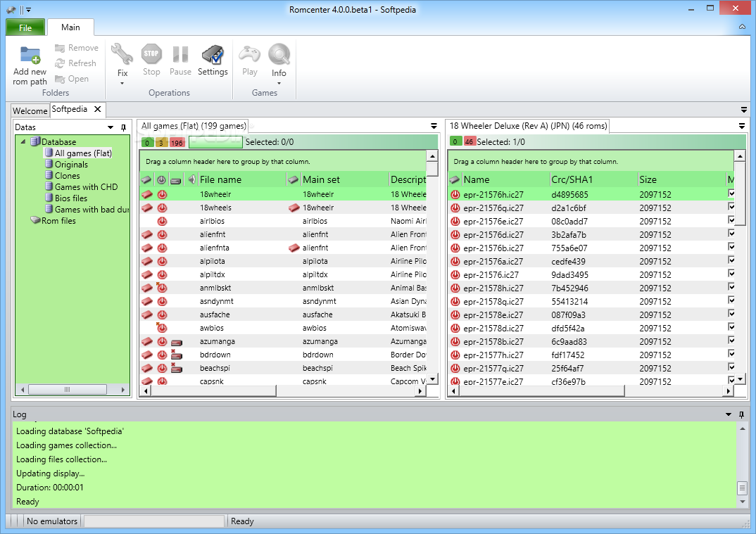This screenshot has height=534, width=756.
Task: Click the alpilota row cartridge icon
Action: click(146, 261)
